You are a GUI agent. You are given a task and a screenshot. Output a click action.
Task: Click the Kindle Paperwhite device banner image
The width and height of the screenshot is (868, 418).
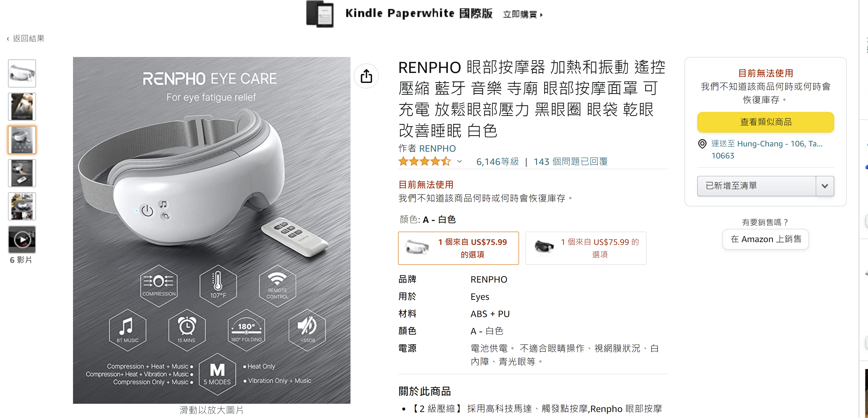pos(320,14)
